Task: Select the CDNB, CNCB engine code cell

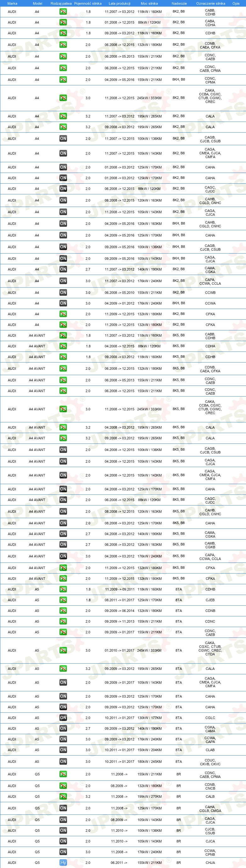Action: (210, 786)
